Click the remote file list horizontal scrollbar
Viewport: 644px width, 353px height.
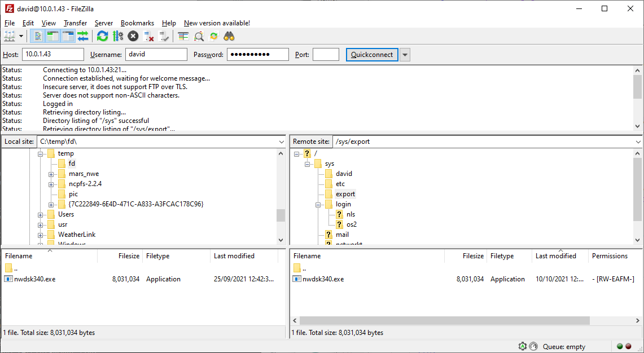tap(444, 320)
